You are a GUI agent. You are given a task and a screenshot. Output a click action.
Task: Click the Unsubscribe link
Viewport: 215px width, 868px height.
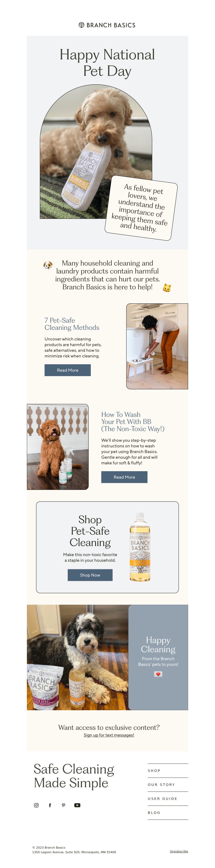click(179, 851)
